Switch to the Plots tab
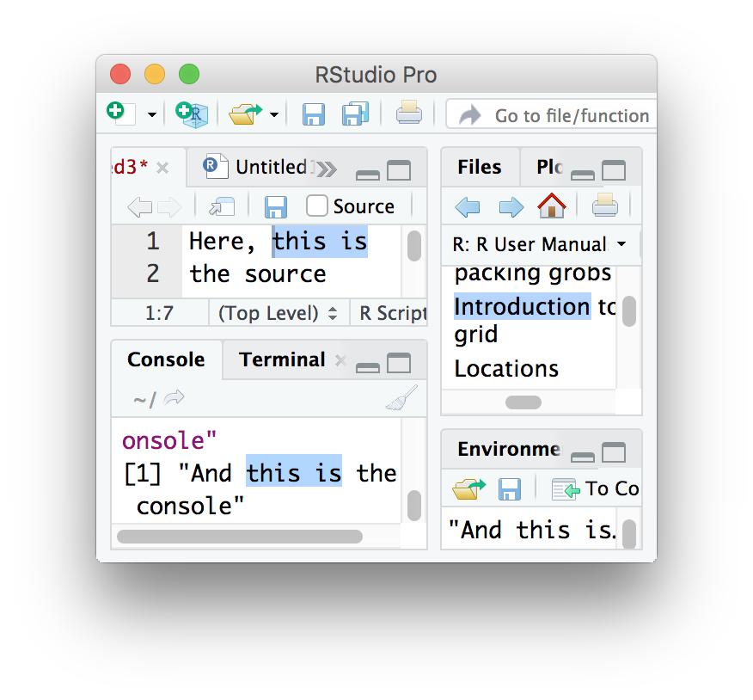Image resolution: width=753 pixels, height=700 pixels. [x=549, y=167]
